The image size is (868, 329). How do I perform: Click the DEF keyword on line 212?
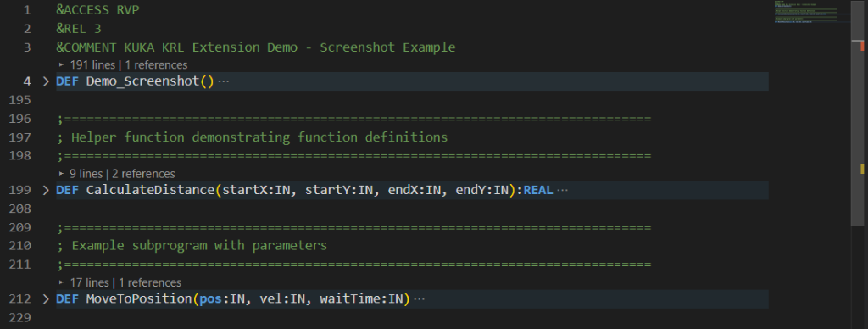point(68,299)
